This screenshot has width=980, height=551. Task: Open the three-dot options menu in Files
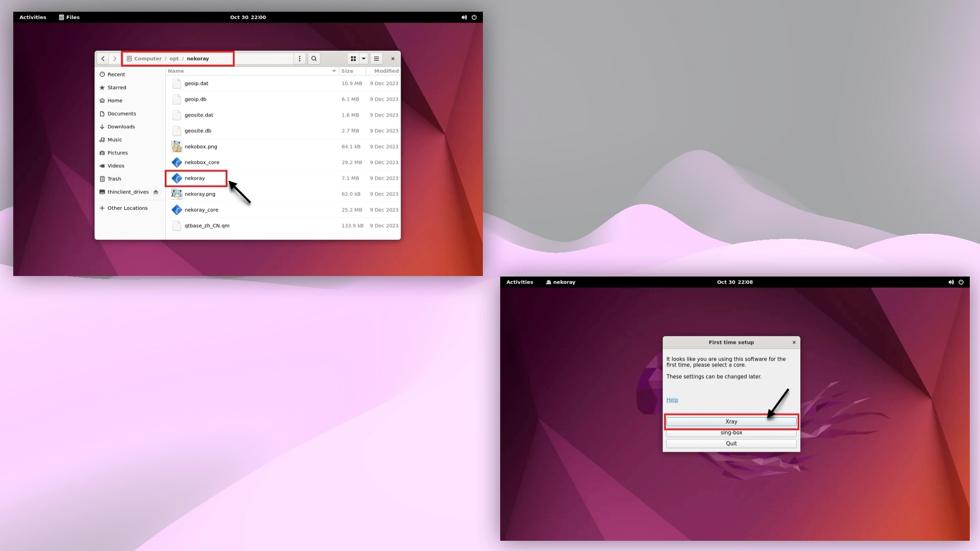point(300,59)
